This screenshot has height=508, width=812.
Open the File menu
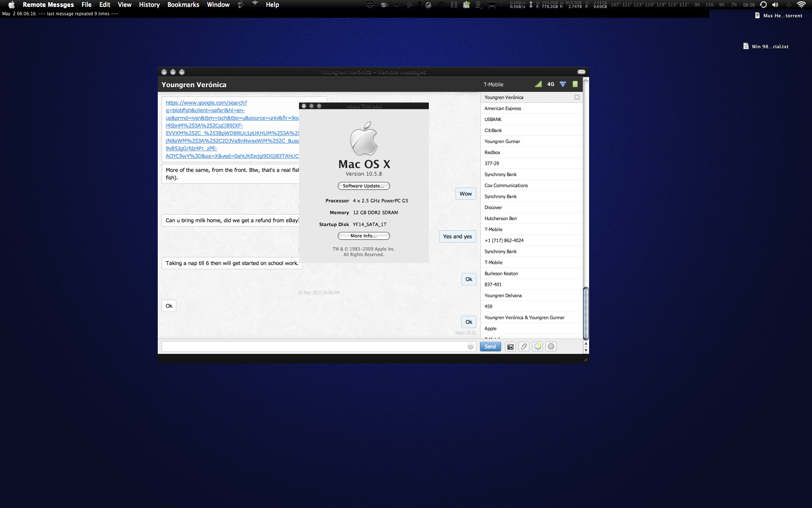[87, 5]
